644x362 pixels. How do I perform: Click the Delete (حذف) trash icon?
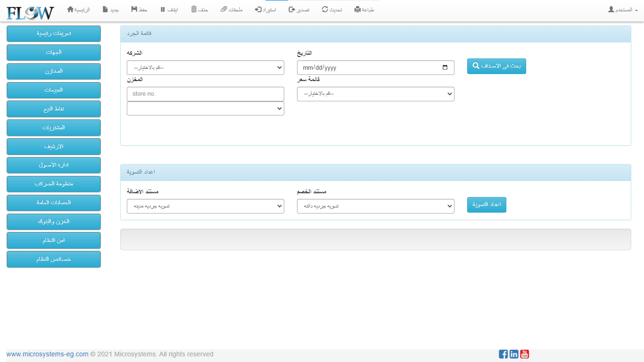pos(194,9)
